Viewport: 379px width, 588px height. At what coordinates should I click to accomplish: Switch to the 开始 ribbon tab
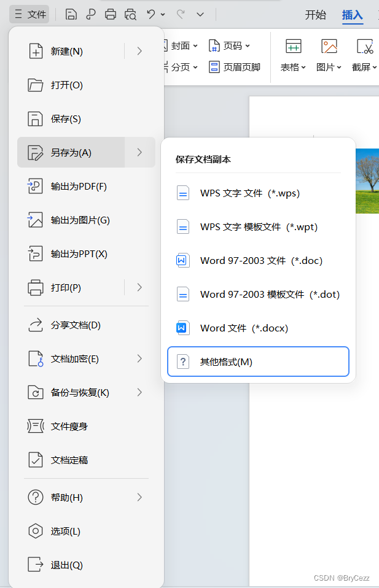click(315, 15)
